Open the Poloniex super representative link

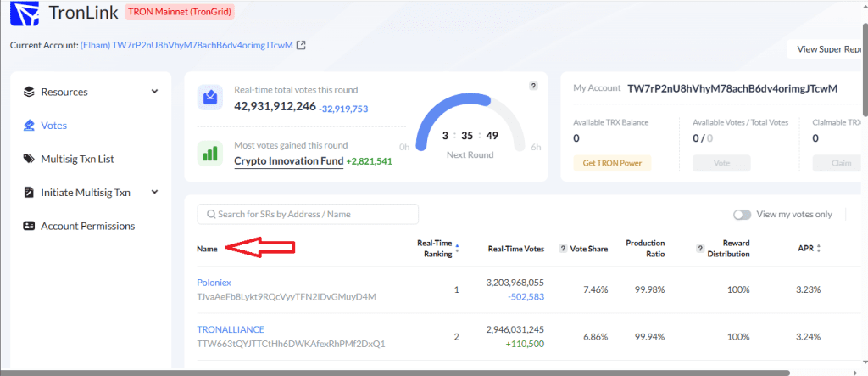point(214,282)
